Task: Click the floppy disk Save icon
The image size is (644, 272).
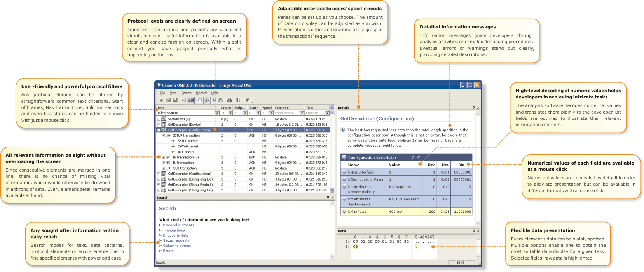Action: 175,100
